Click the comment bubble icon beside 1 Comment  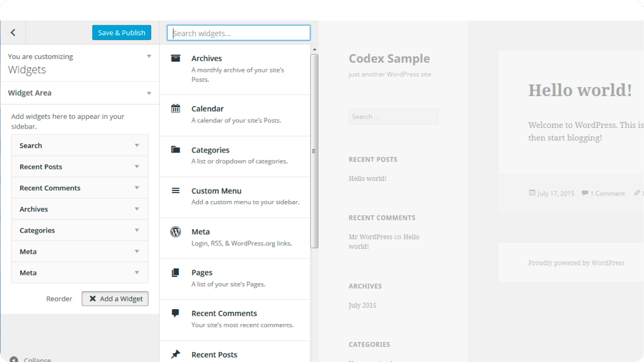tap(585, 193)
